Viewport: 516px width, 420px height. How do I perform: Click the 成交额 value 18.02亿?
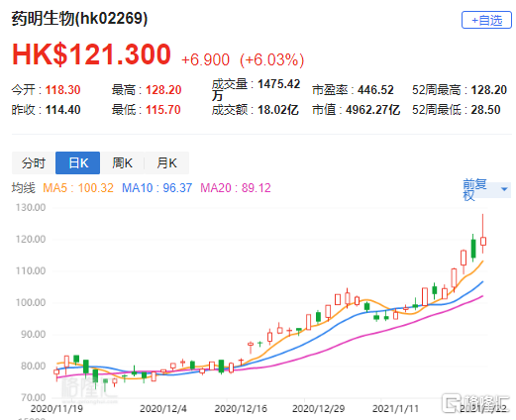pos(278,110)
